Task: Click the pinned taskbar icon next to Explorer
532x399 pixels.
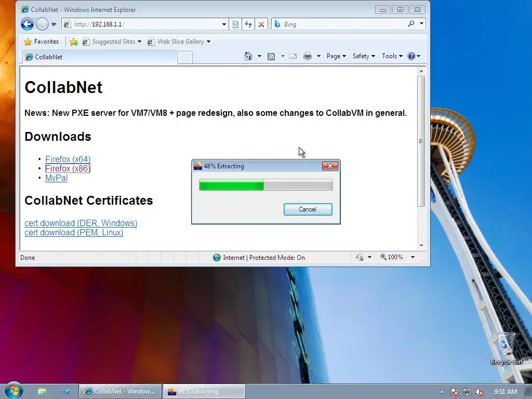Action: [66, 392]
